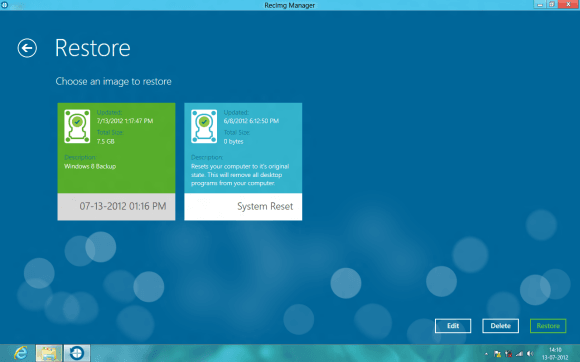Click the "7/13/2012 1:17:47 PM" updated date
This screenshot has height=362, width=580.
pyautogui.click(x=125, y=121)
